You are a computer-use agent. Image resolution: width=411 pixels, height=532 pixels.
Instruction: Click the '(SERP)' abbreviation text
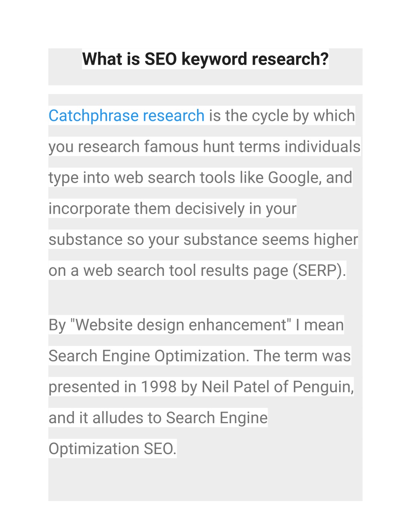coord(319,271)
